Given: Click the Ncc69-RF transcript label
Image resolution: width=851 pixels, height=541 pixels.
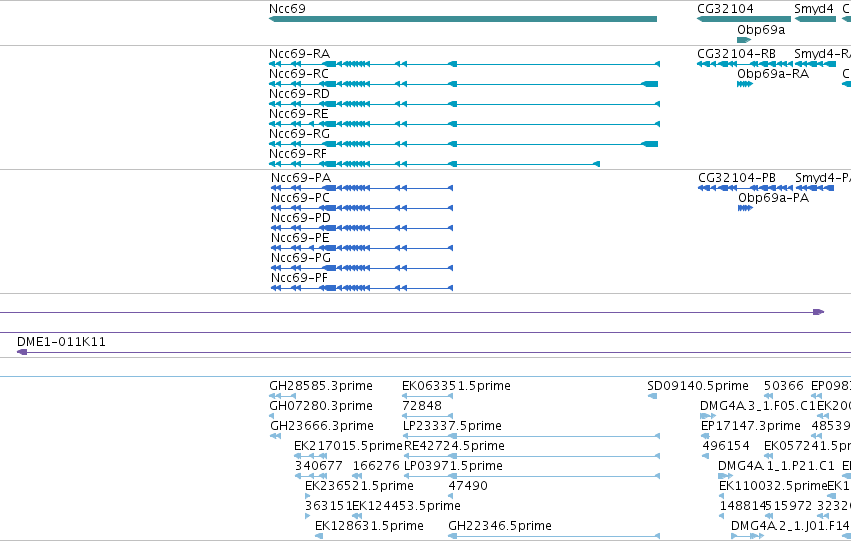Looking at the screenshot, I should coord(298,154).
